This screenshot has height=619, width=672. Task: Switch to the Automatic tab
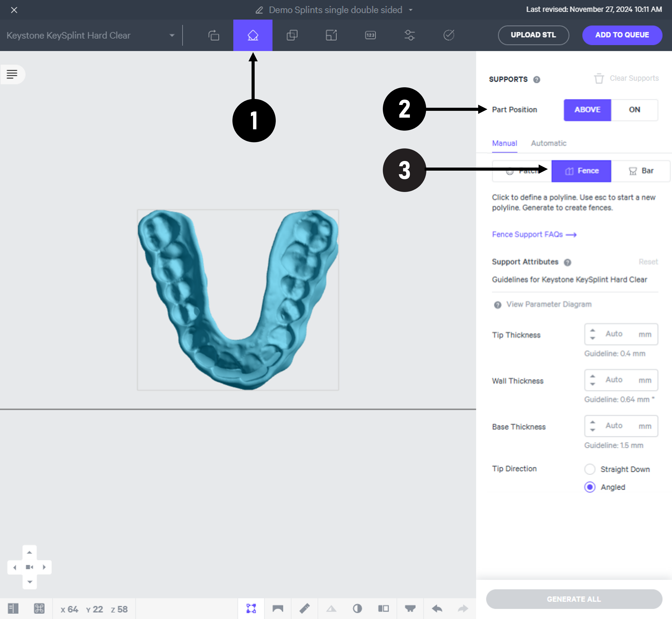click(549, 143)
